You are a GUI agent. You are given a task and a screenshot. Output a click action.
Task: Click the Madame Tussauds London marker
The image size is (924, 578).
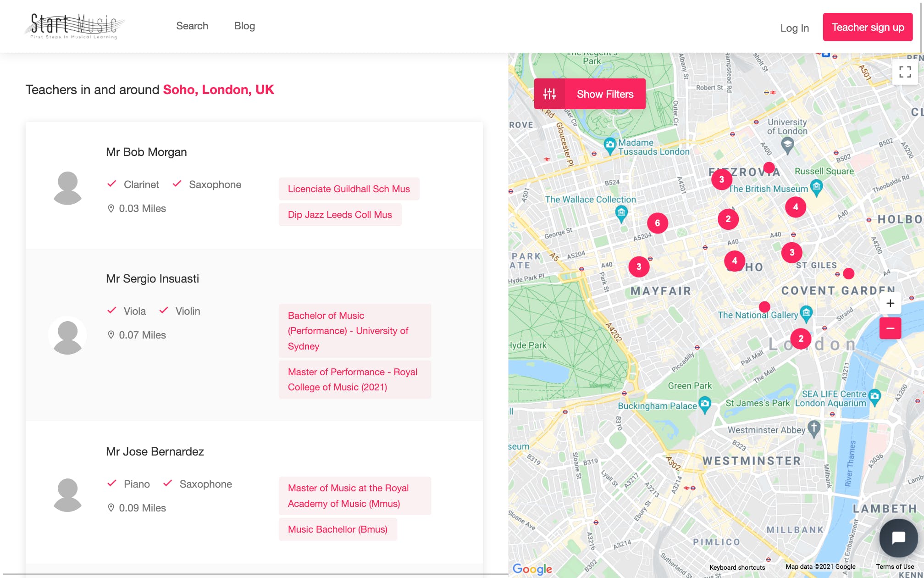pos(610,146)
